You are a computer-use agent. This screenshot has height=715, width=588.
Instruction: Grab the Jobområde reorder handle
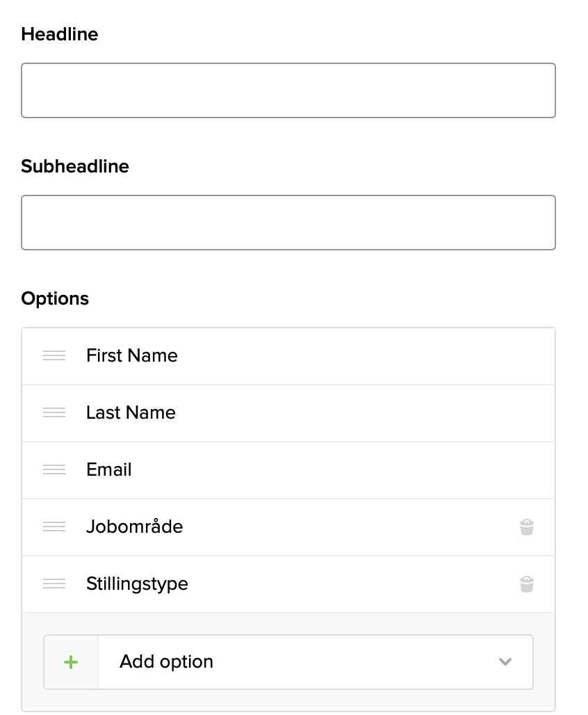[54, 527]
